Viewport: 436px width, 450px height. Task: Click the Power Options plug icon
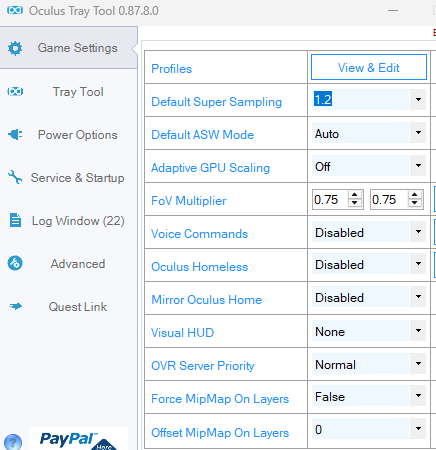click(15, 135)
